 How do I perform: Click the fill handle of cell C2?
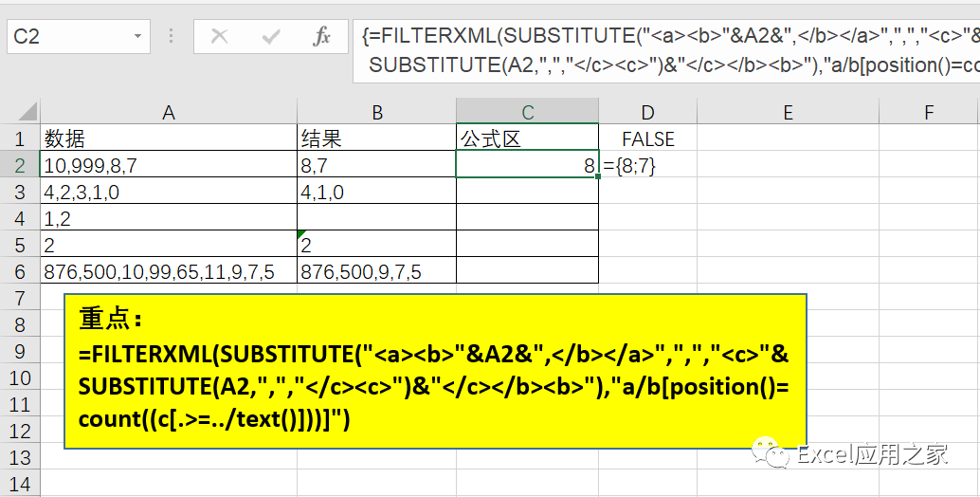pyautogui.click(x=598, y=177)
